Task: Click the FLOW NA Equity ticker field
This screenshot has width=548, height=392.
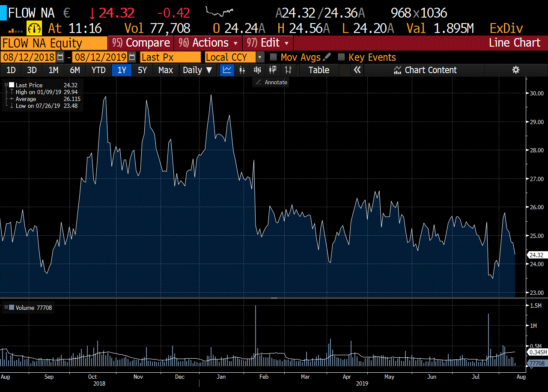Action: [x=54, y=43]
